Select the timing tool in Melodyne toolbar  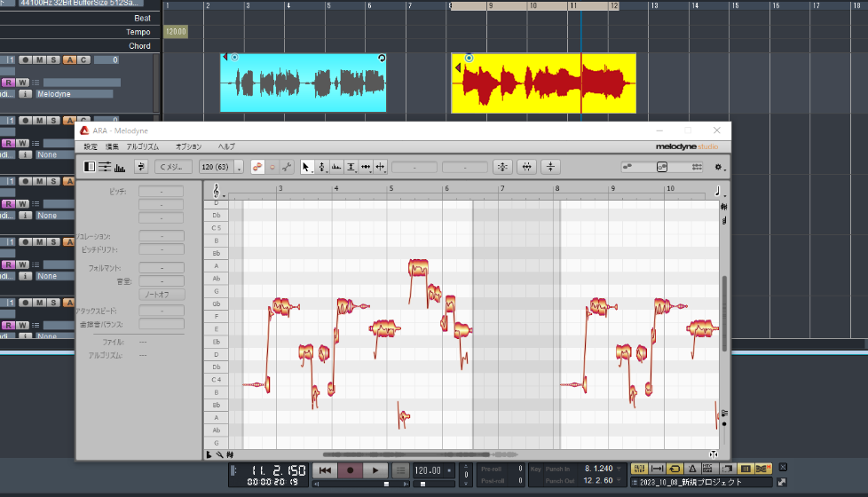point(366,167)
